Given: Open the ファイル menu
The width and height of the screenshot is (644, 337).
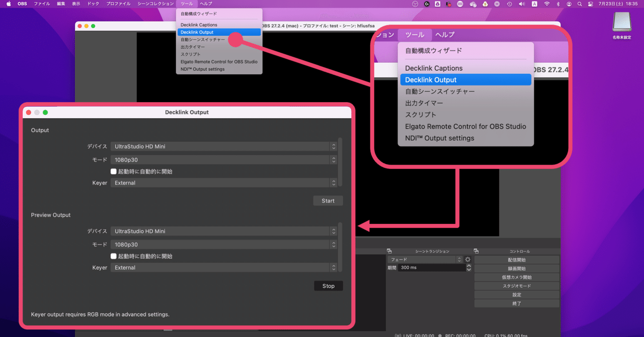Looking at the screenshot, I should pyautogui.click(x=42, y=4).
